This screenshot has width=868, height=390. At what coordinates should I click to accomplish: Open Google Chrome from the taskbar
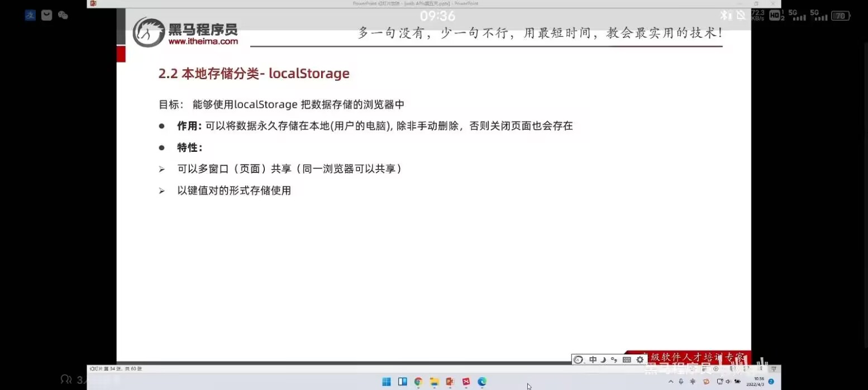coord(418,382)
